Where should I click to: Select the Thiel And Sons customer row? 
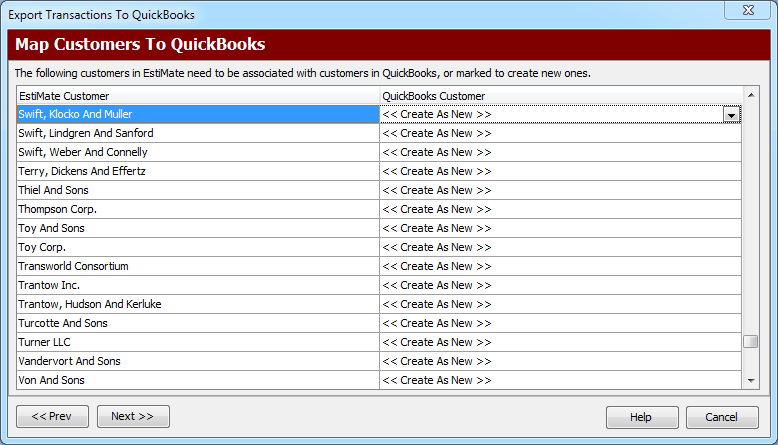[x=197, y=190]
